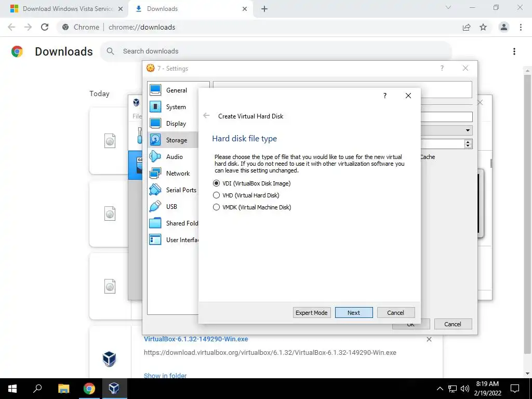Open a new Chrome tab
This screenshot has height=399, width=532.
click(x=264, y=9)
